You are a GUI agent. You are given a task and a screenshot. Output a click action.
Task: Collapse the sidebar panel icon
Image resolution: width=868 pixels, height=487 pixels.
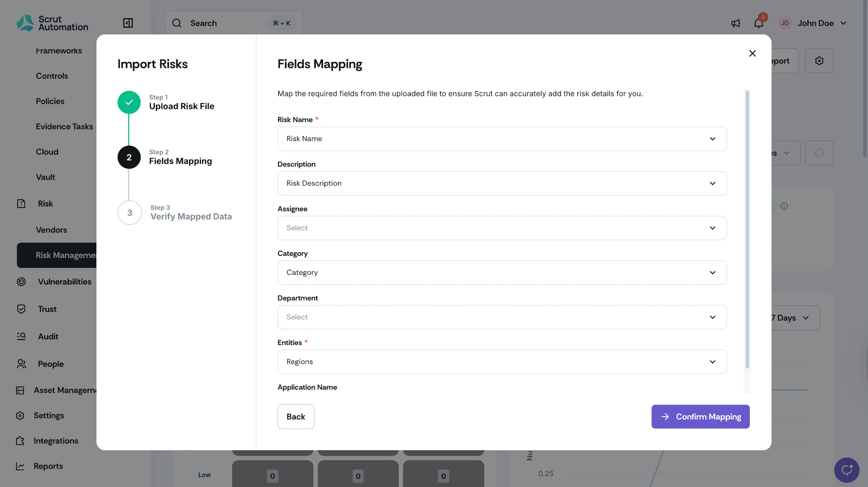[128, 23]
